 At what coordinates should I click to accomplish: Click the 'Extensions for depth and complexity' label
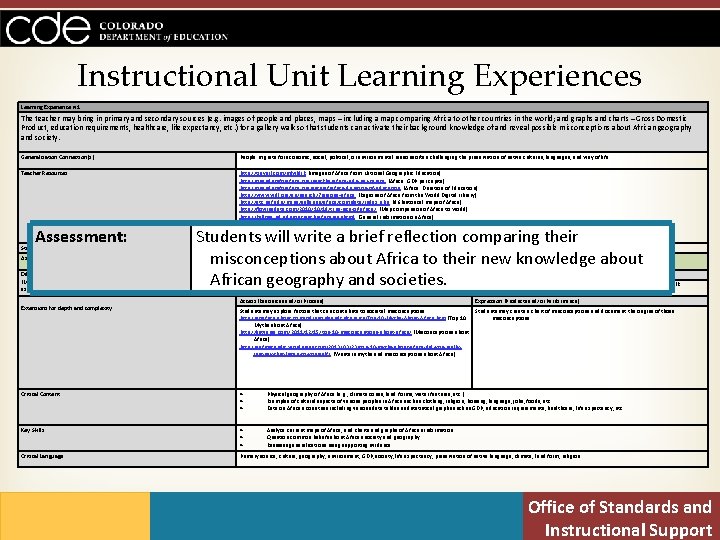coord(66,308)
